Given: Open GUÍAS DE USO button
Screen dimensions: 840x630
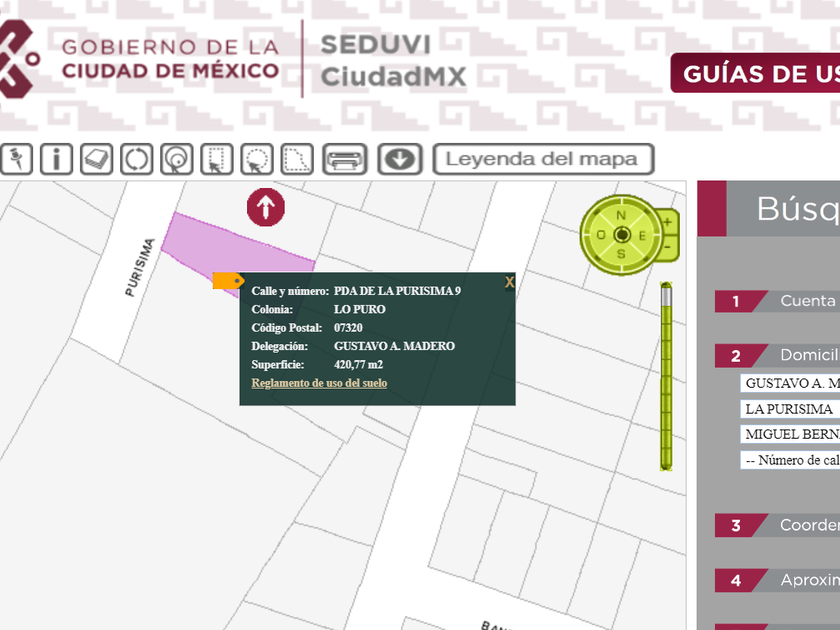Looking at the screenshot, I should pos(755,73).
